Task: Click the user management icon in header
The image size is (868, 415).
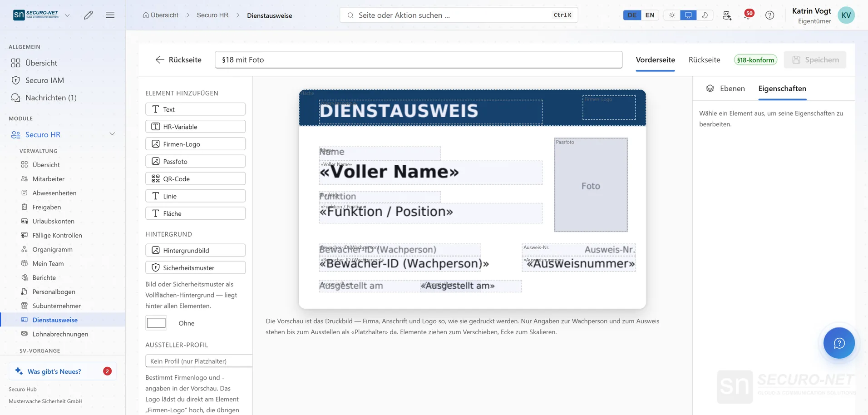Action: point(727,15)
